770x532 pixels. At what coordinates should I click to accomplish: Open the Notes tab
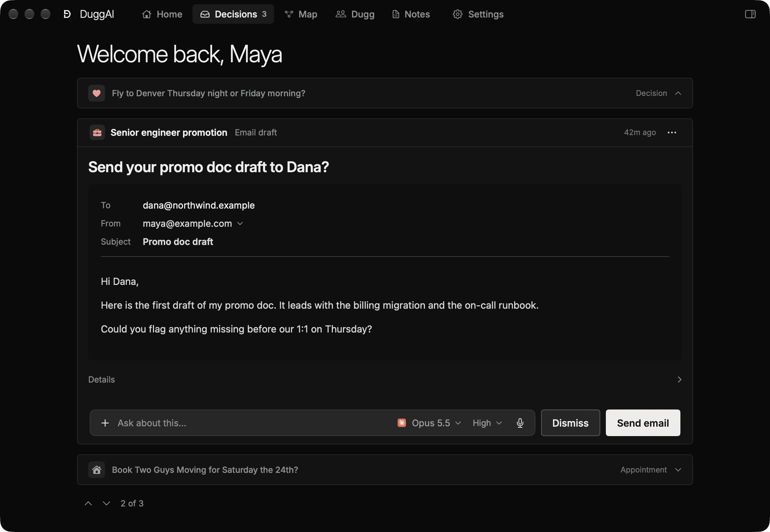(x=411, y=14)
